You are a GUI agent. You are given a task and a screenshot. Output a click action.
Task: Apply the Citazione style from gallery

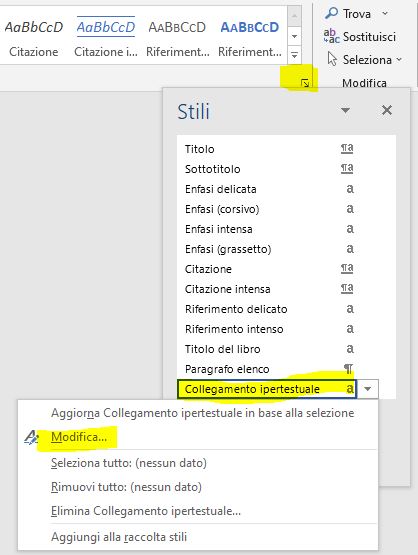[x=34, y=37]
